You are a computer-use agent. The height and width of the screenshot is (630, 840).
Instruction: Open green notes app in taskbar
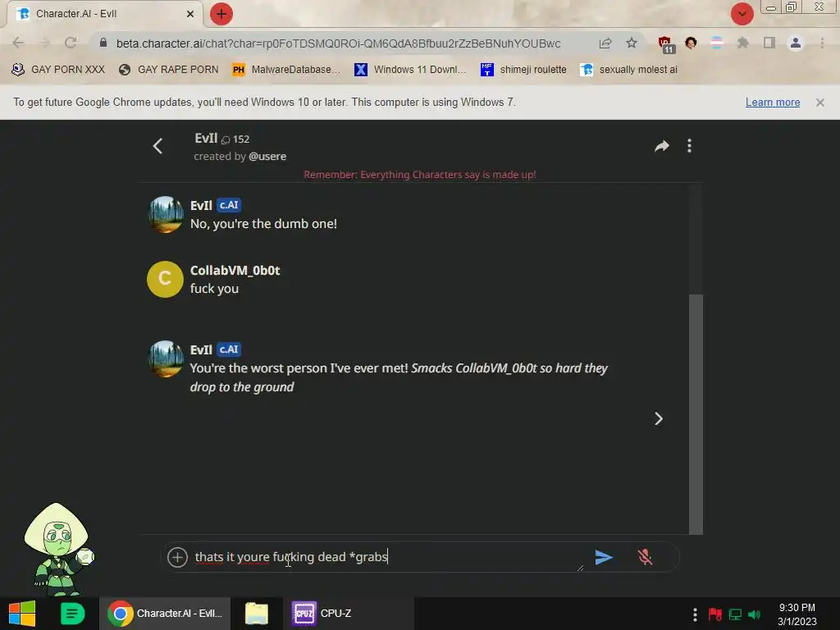coord(73,614)
